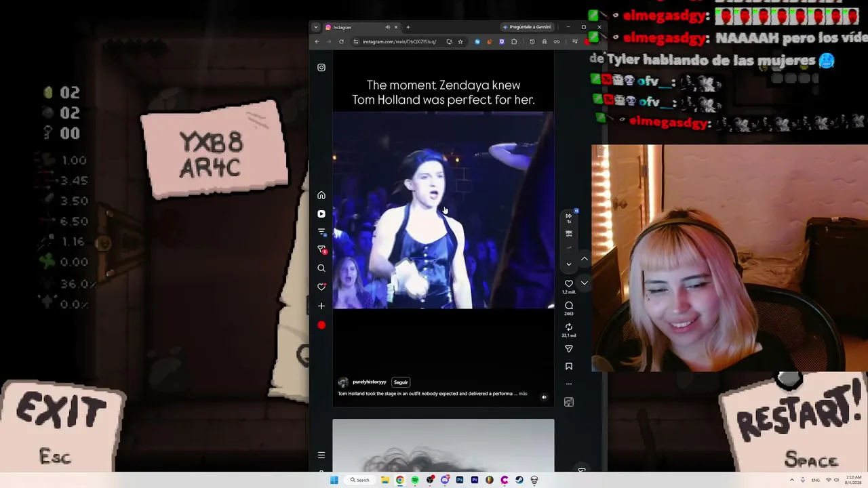Click the Instagram browser tab
Image resolution: width=868 pixels, height=488 pixels.
pos(362,27)
